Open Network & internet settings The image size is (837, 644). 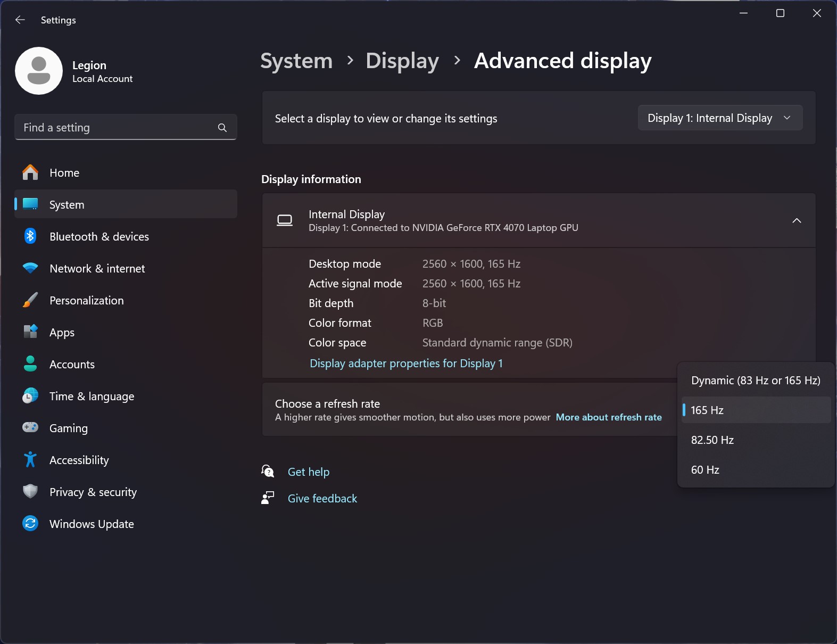pyautogui.click(x=126, y=268)
